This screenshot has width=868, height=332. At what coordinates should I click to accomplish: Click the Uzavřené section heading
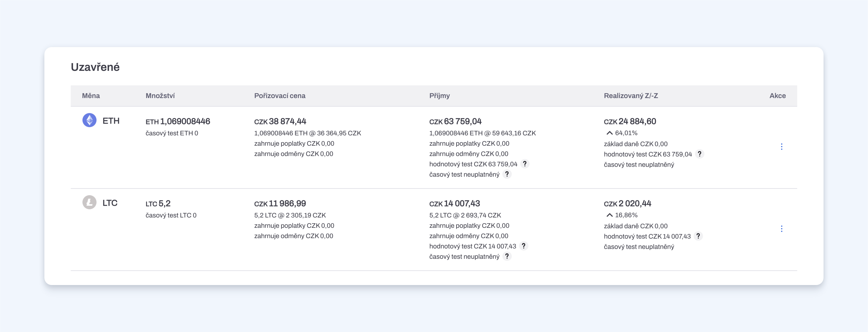[x=95, y=67]
